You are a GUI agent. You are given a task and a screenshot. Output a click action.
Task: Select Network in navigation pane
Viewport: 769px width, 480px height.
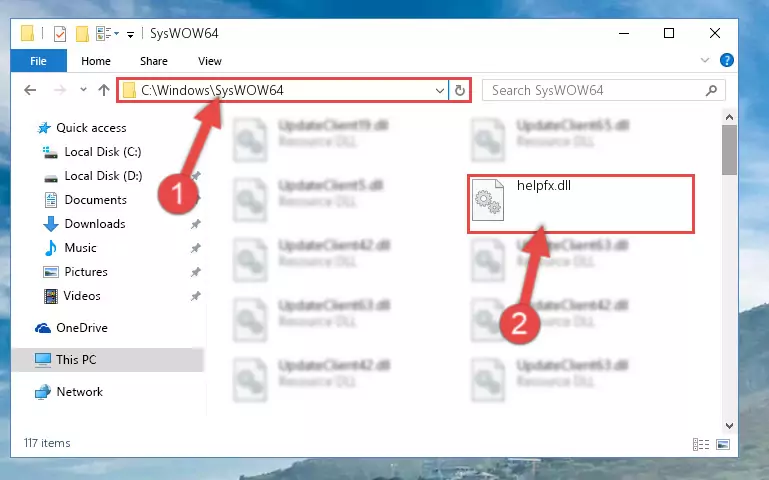click(x=79, y=392)
